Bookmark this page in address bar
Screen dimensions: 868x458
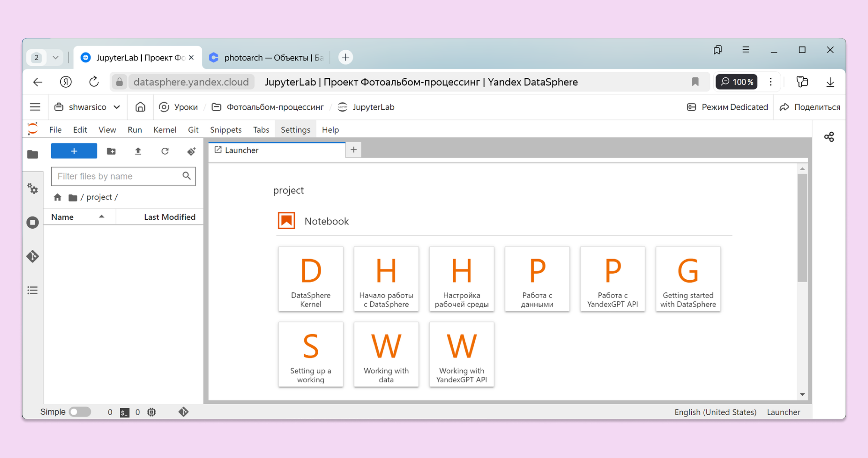[x=695, y=82]
